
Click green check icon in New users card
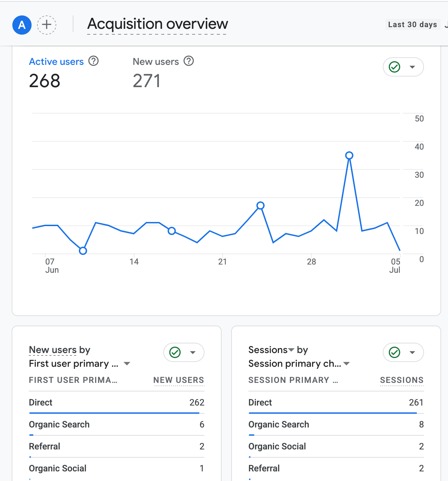175,352
